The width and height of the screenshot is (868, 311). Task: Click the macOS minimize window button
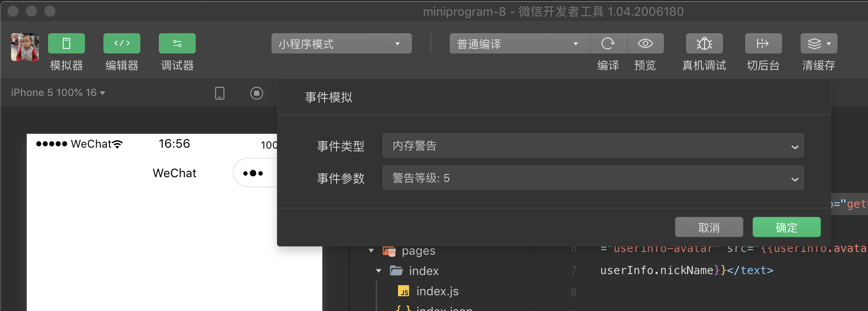pos(31,11)
